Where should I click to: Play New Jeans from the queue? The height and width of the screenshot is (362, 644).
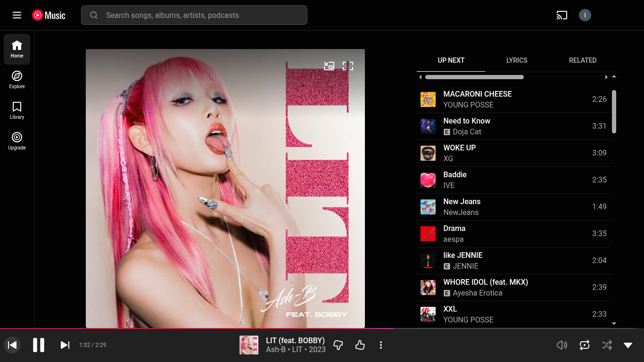(513, 207)
